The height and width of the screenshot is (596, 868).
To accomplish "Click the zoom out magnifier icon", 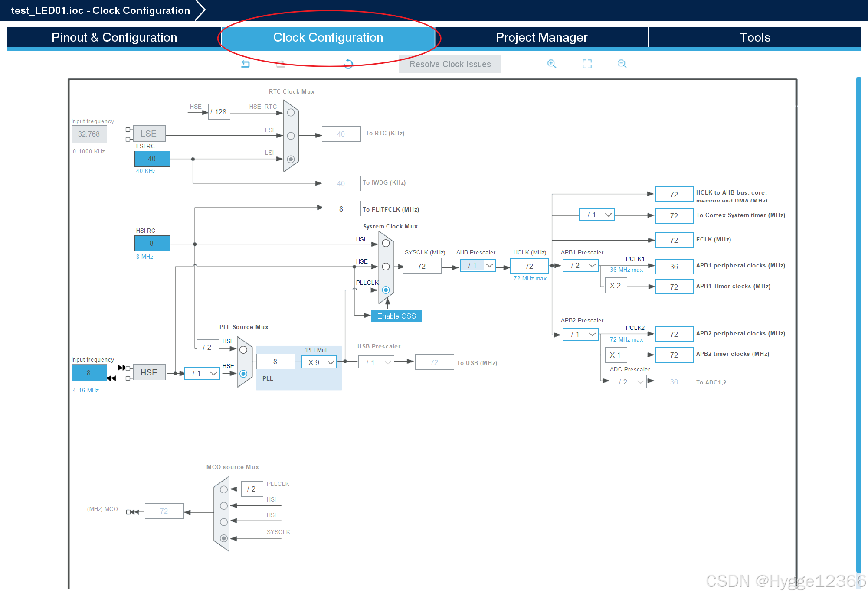I will click(622, 64).
